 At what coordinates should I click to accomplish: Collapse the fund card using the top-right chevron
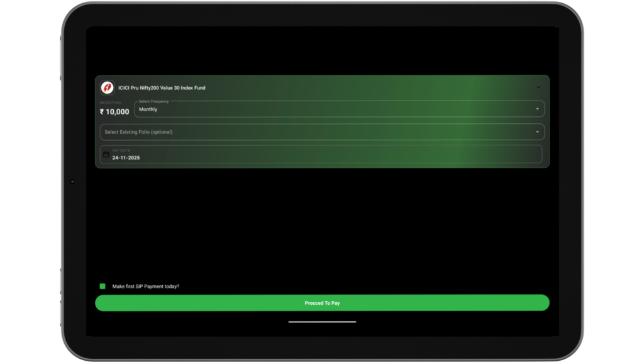click(x=538, y=87)
